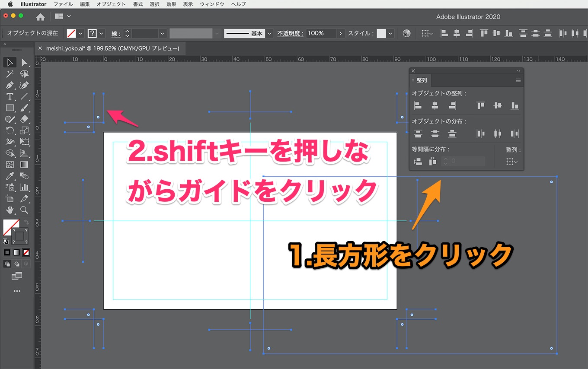The width and height of the screenshot is (588, 369).
Task: Set paint mode to None
Action: pyautogui.click(x=26, y=252)
